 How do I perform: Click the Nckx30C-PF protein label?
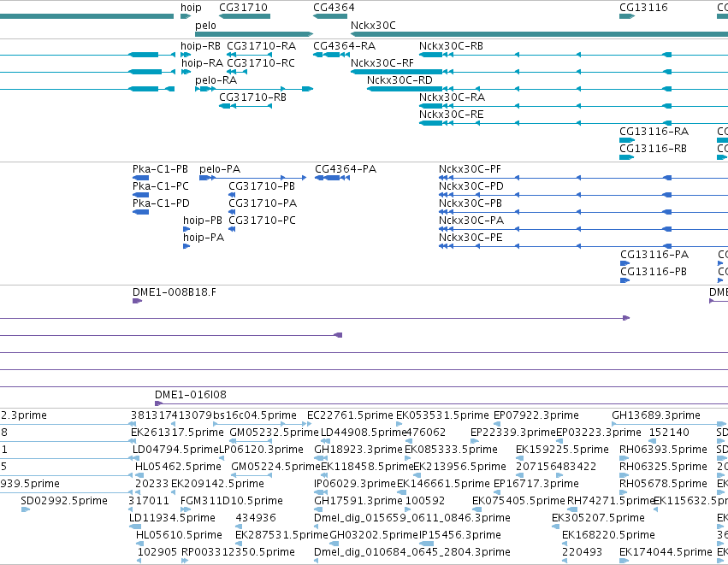(x=470, y=169)
